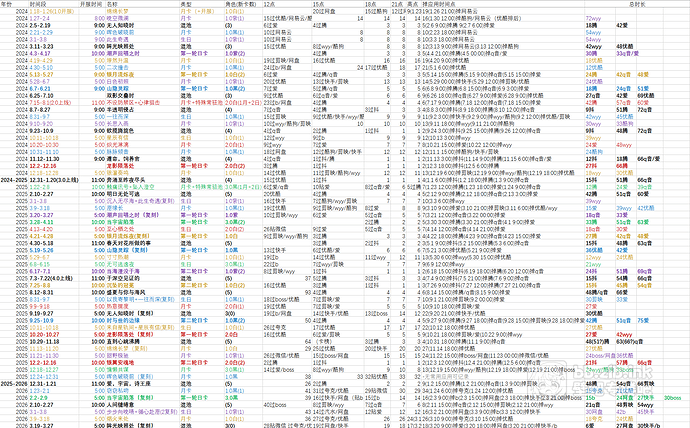Click the 15点 column header

[x=319, y=4]
